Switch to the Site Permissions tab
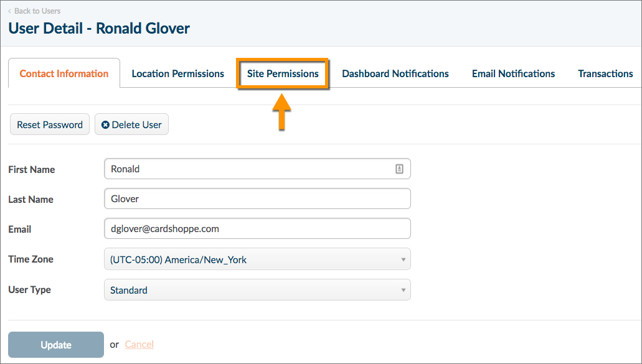 (283, 73)
